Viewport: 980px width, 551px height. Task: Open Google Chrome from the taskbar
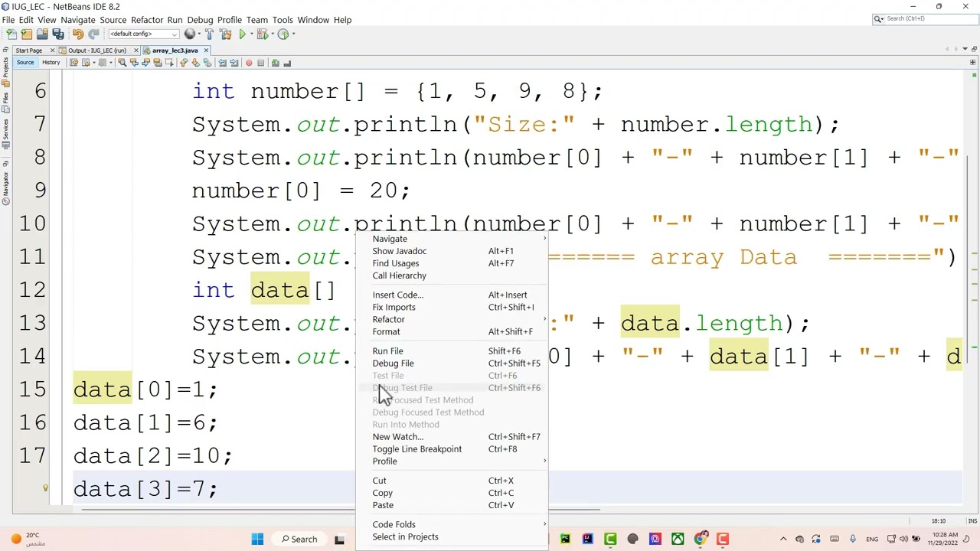tap(700, 539)
